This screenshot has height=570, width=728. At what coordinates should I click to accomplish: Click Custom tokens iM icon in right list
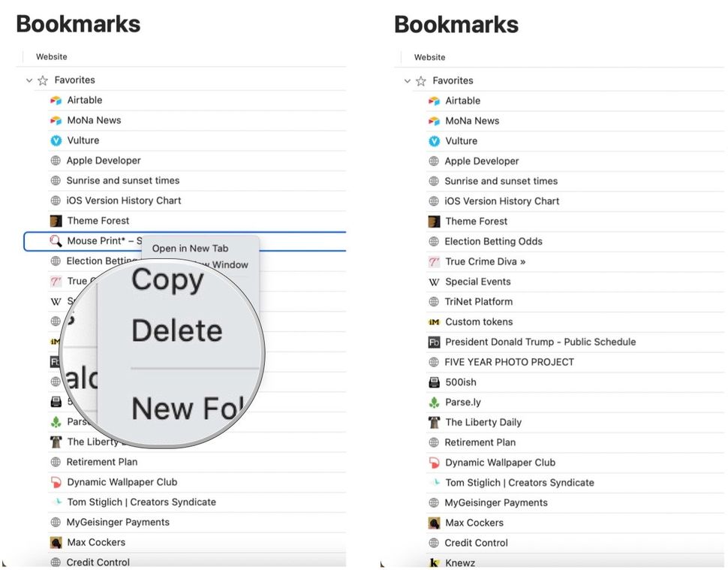click(434, 322)
